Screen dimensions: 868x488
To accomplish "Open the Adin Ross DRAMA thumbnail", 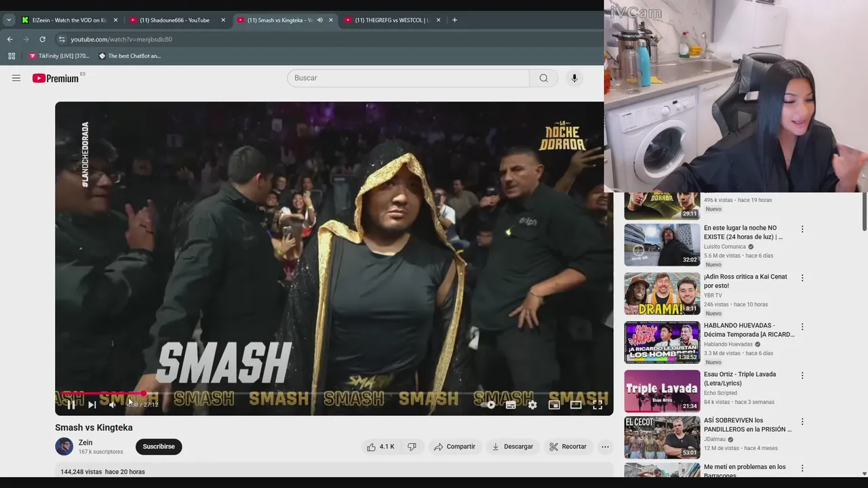I will tap(662, 294).
